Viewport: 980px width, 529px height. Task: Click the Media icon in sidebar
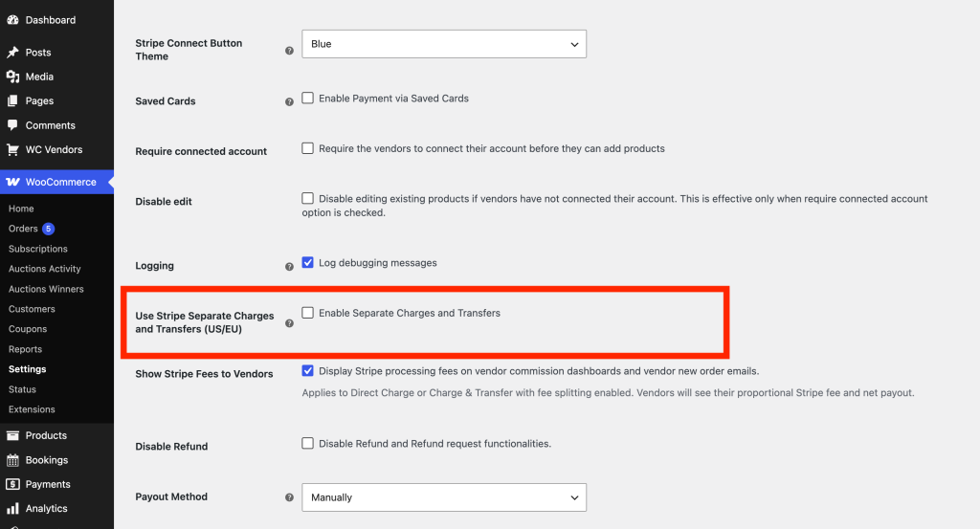tap(12, 77)
